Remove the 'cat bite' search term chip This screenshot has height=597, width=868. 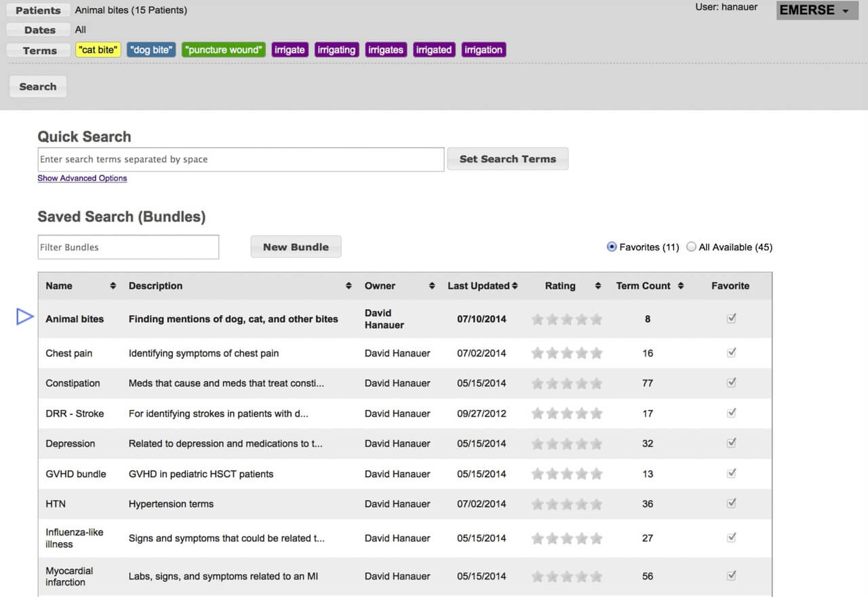[x=98, y=49]
